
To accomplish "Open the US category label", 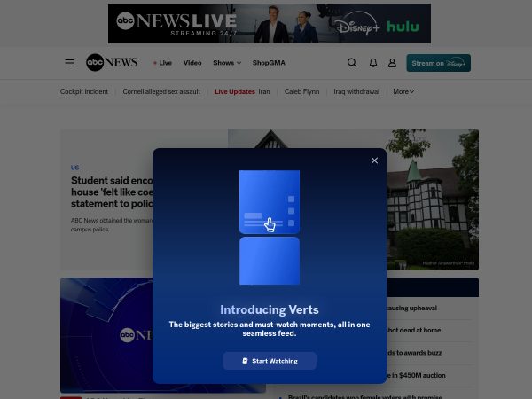I will pos(75,168).
